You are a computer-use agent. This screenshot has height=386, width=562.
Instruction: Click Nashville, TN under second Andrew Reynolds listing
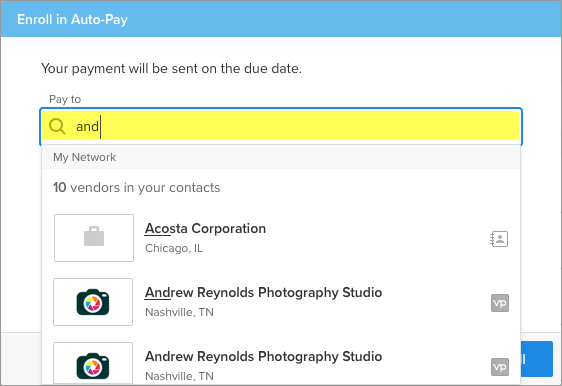pos(179,376)
